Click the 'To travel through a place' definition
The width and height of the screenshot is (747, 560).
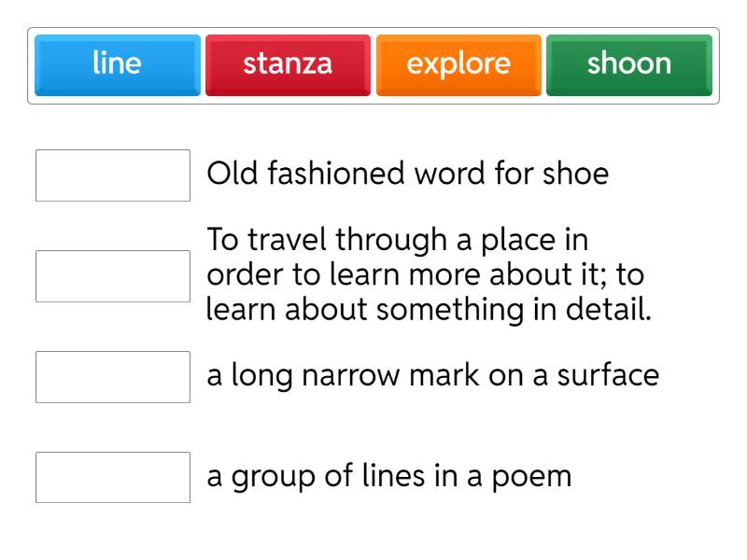pos(428,276)
